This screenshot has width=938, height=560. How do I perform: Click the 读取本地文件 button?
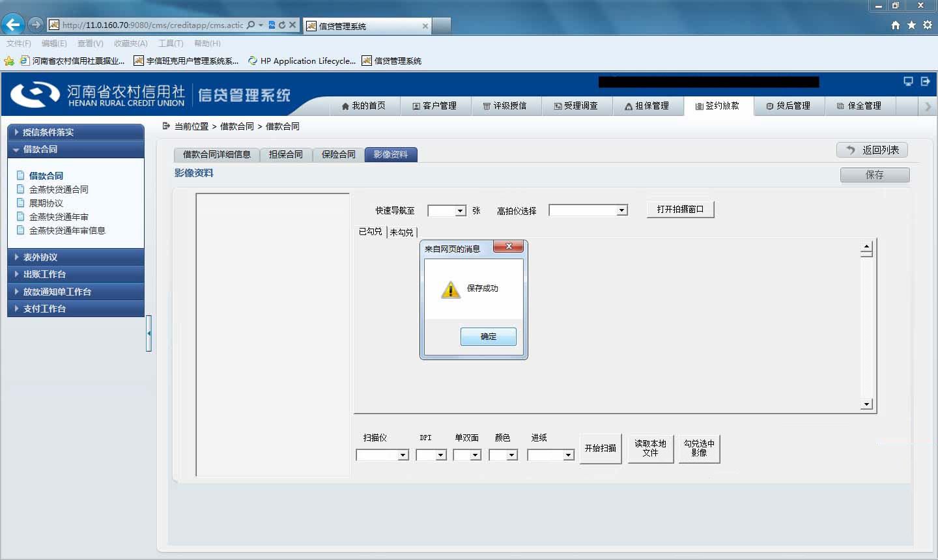650,448
